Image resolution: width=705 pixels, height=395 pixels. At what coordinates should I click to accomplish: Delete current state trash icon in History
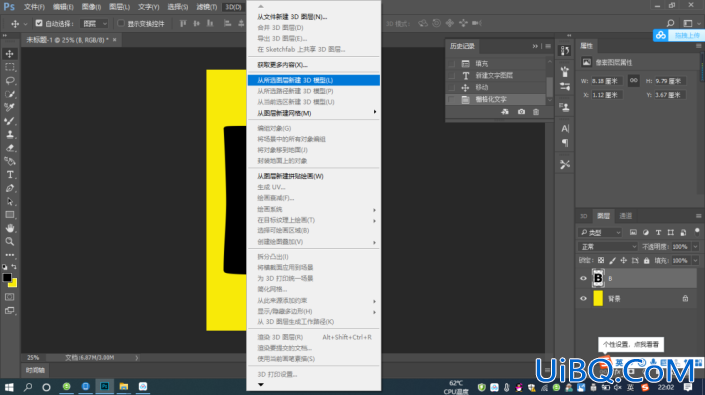535,111
